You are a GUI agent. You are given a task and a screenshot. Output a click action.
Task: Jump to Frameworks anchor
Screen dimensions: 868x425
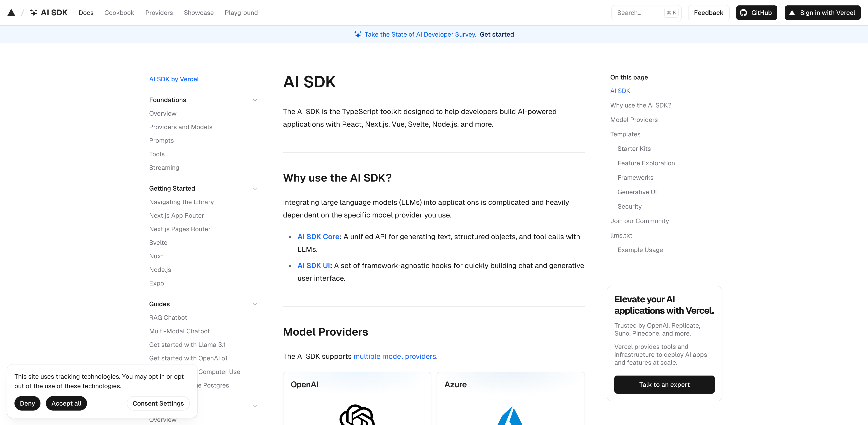[635, 178]
